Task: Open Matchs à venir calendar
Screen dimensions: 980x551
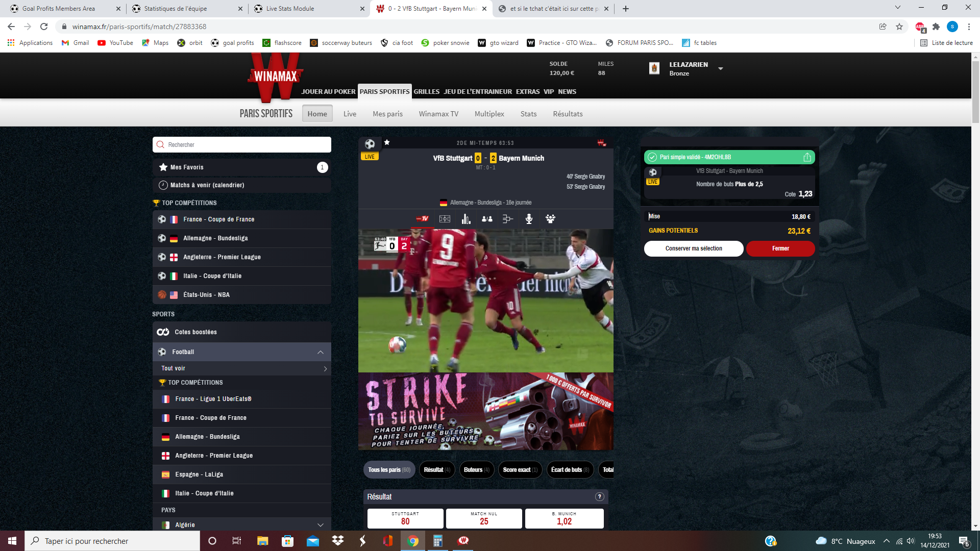Action: coord(242,185)
